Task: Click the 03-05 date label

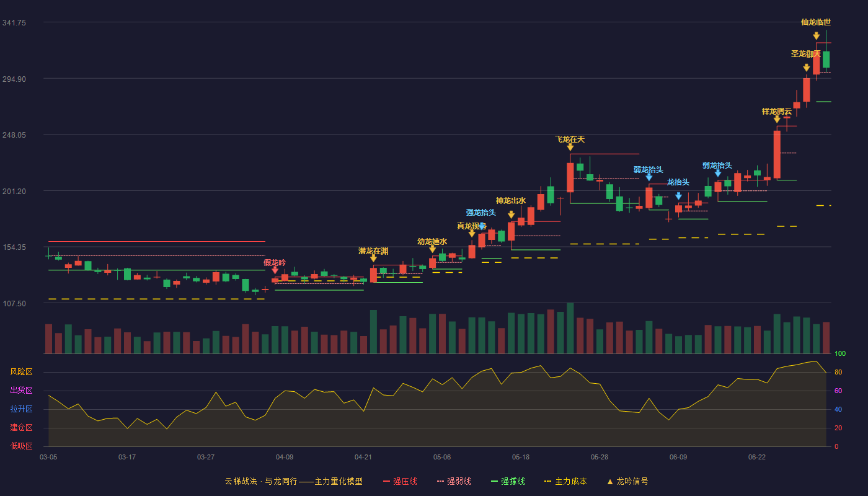Action: pyautogui.click(x=48, y=457)
